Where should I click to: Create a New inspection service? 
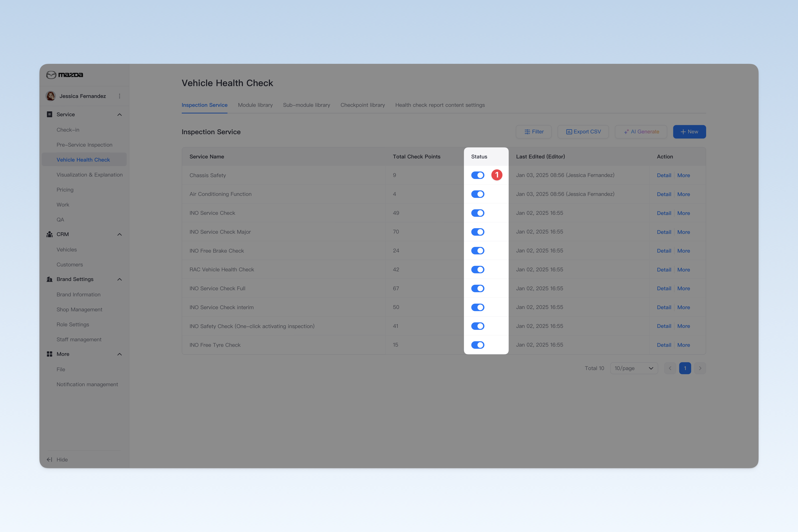click(x=689, y=132)
